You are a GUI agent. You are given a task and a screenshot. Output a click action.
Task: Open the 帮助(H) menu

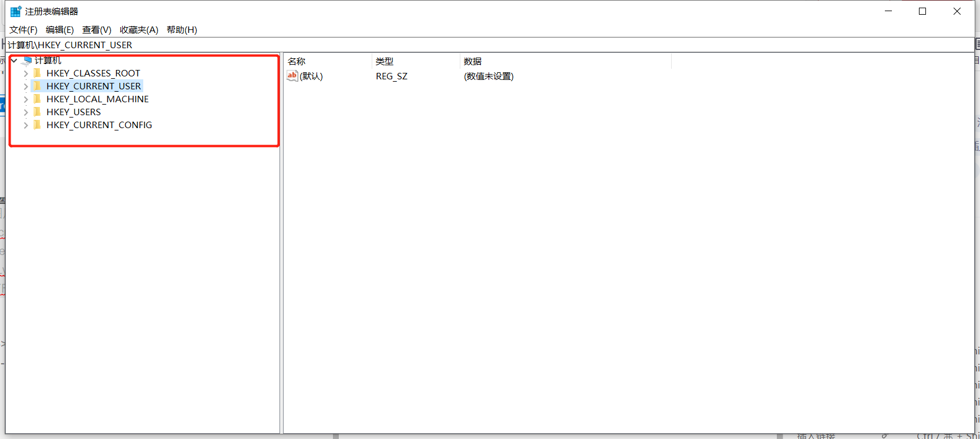tap(182, 29)
